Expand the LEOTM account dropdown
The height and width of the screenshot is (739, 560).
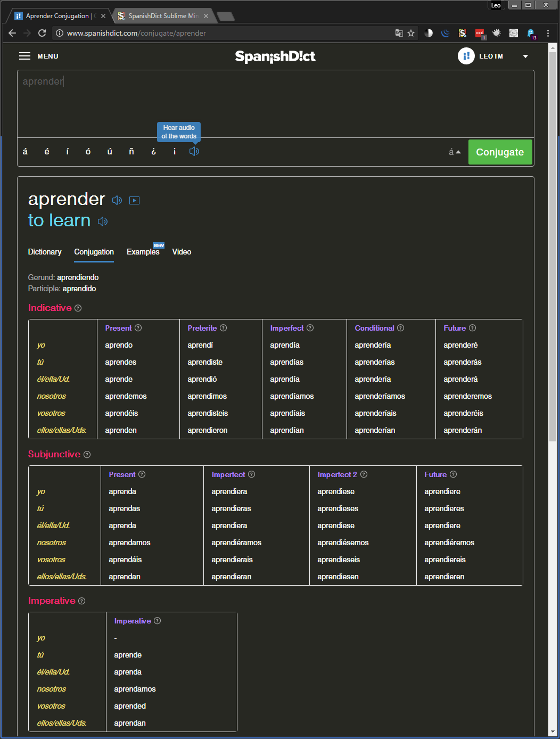pos(525,56)
